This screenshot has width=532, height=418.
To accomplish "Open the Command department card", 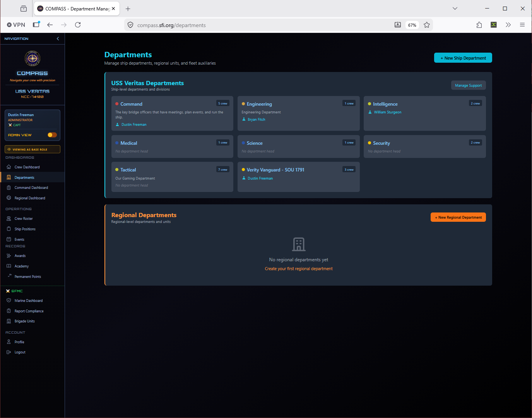I will [172, 113].
